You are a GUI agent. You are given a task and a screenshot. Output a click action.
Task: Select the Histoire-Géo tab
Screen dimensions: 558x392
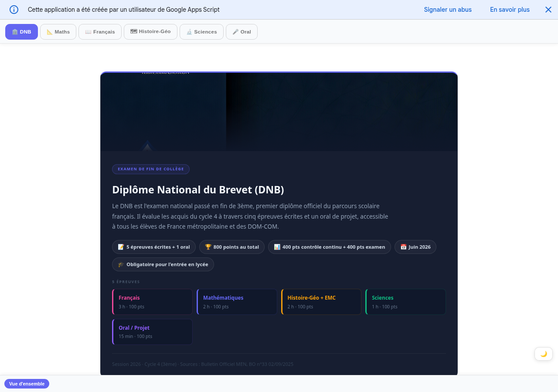(x=150, y=32)
